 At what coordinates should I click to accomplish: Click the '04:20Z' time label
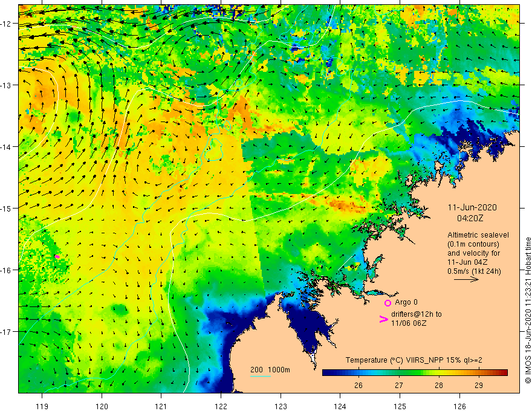[x=470, y=218]
